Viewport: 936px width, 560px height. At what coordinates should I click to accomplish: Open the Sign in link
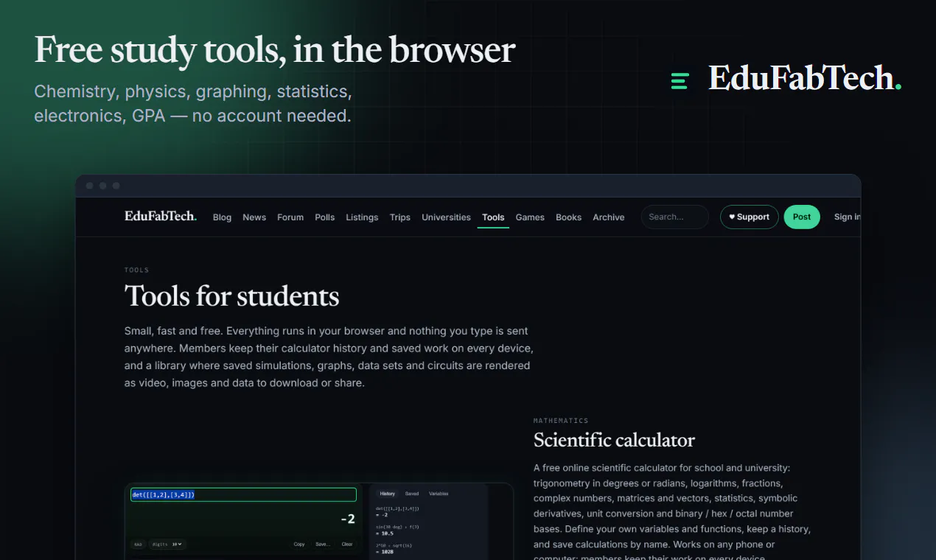click(847, 217)
